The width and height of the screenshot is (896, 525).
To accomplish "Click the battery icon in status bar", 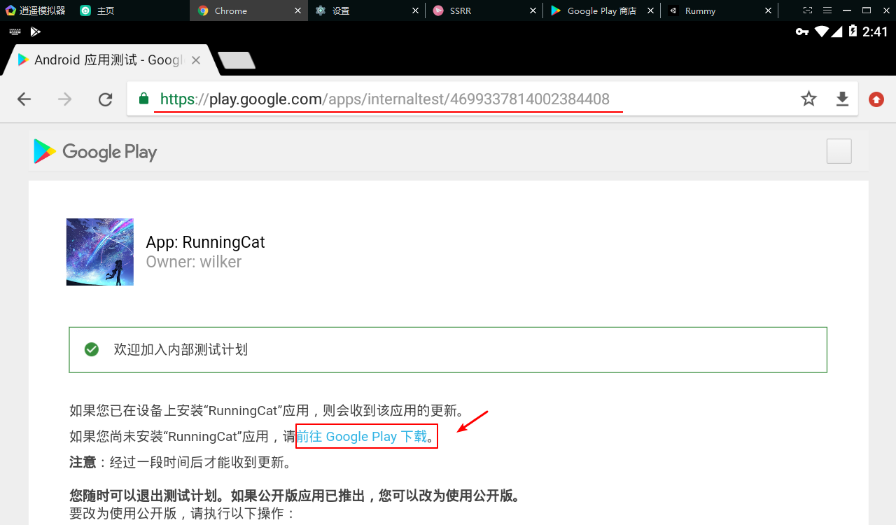I will (x=853, y=31).
